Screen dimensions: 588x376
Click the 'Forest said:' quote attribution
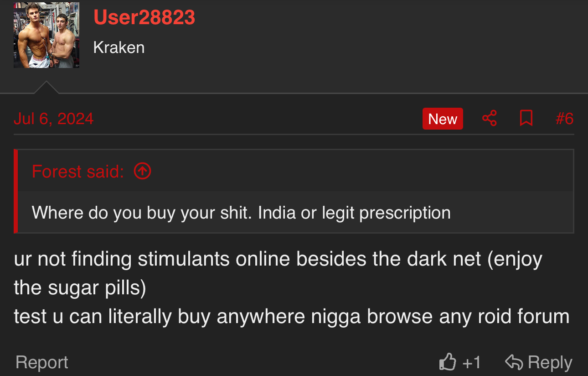pyautogui.click(x=78, y=172)
